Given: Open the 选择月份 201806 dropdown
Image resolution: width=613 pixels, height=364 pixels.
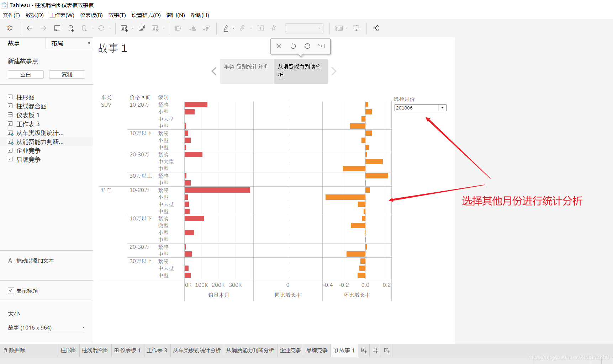Looking at the screenshot, I should [x=420, y=108].
